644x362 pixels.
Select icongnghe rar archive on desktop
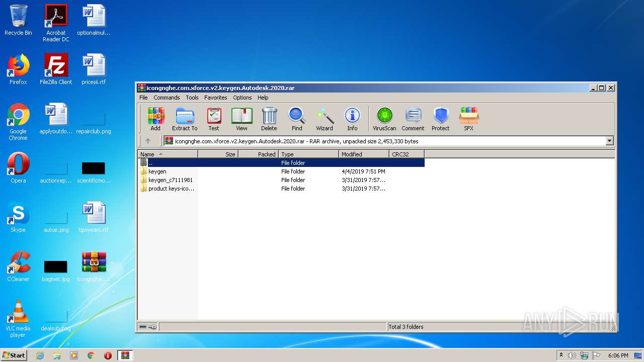coord(94,266)
